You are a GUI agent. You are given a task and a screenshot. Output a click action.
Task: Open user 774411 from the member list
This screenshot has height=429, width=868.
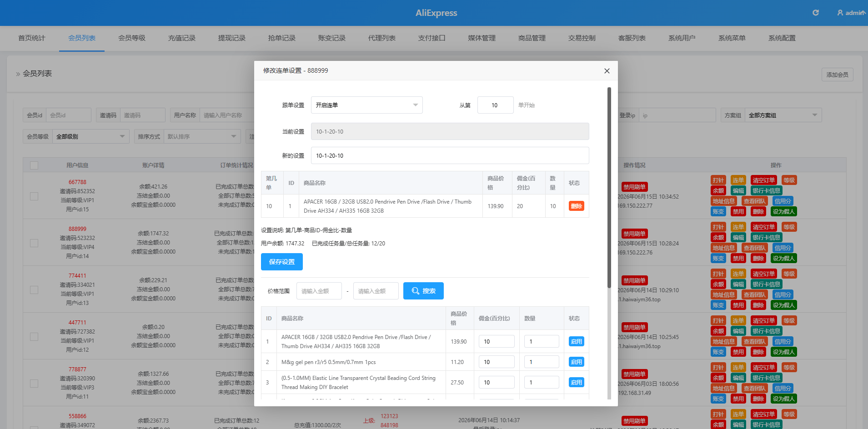pos(77,276)
